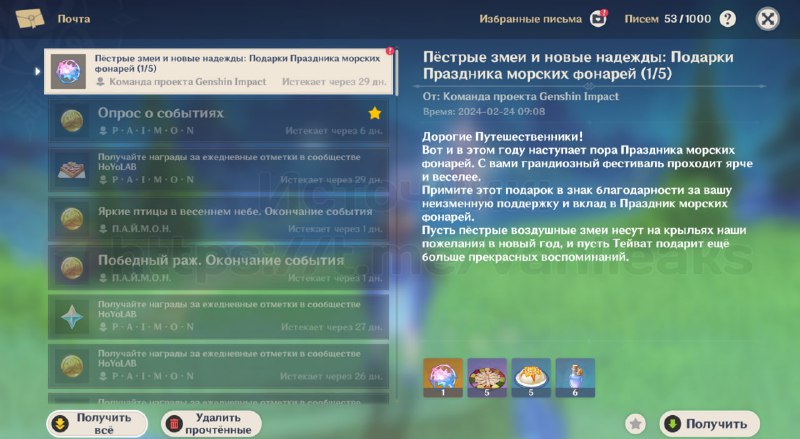The height and width of the screenshot is (439, 800).
Task: Click gold star on 'Опрос о событиях'
Action: pyautogui.click(x=374, y=113)
